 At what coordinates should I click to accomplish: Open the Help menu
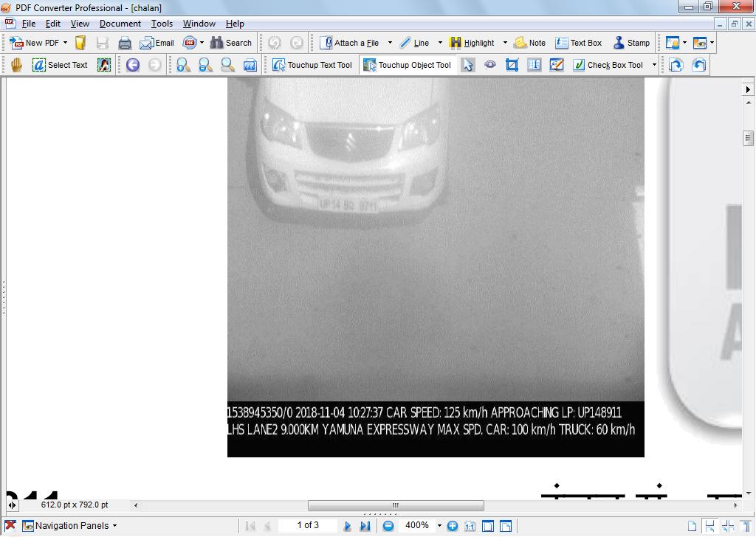235,24
